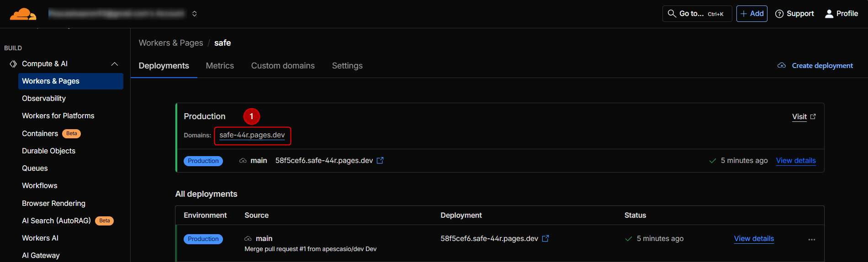The height and width of the screenshot is (262, 868).
Task: Open the safe-44r.pages.dev domain link
Action: [252, 135]
